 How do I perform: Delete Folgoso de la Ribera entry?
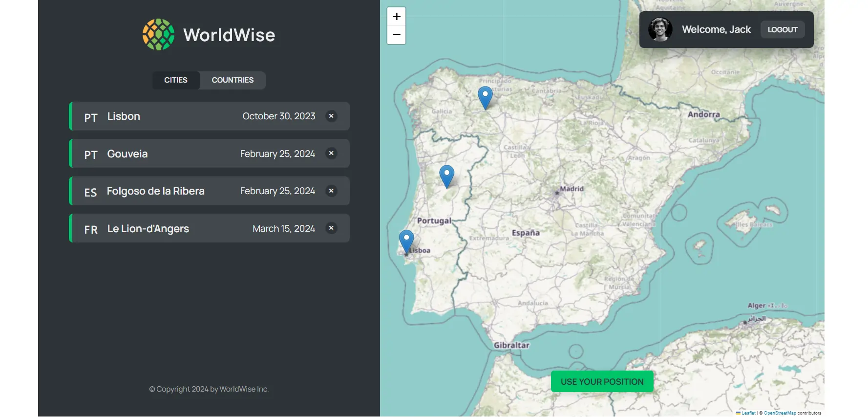point(331,191)
